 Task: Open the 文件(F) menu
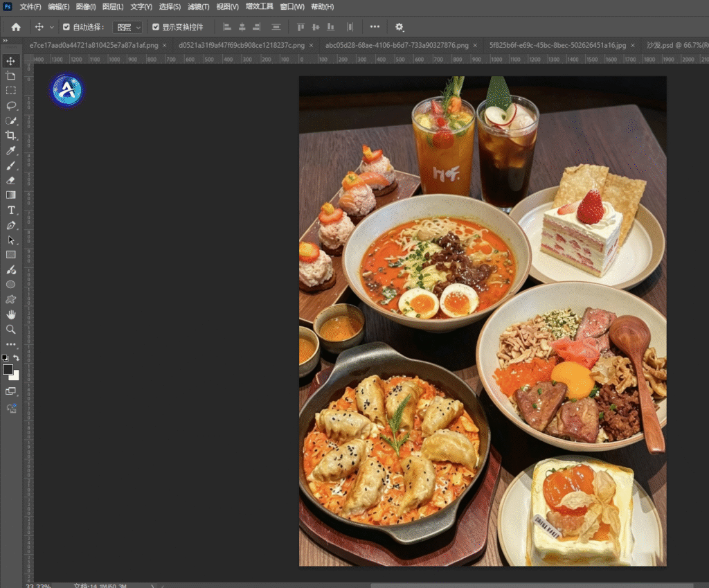(x=30, y=7)
